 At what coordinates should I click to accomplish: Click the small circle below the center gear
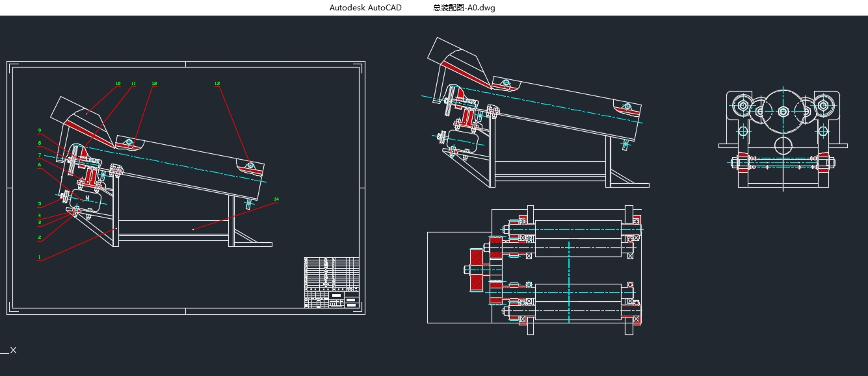coord(784,144)
